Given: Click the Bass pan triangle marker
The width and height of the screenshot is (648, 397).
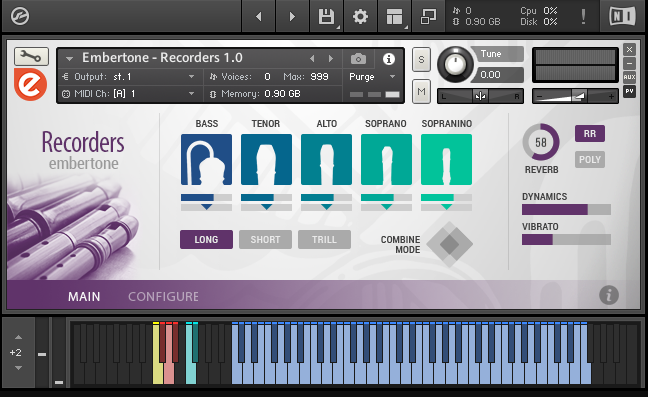Looking at the screenshot, I should tap(207, 207).
